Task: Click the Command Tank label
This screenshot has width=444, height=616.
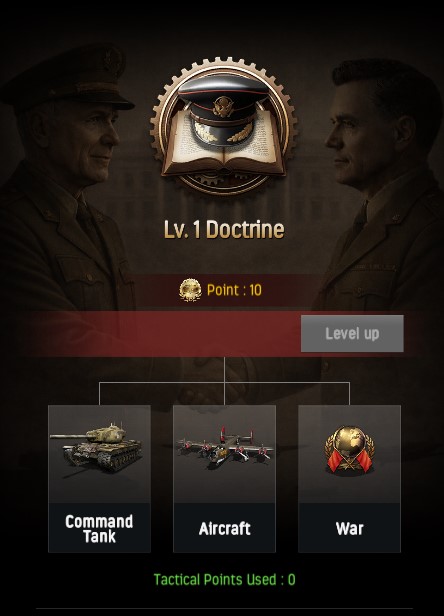Action: [99, 528]
